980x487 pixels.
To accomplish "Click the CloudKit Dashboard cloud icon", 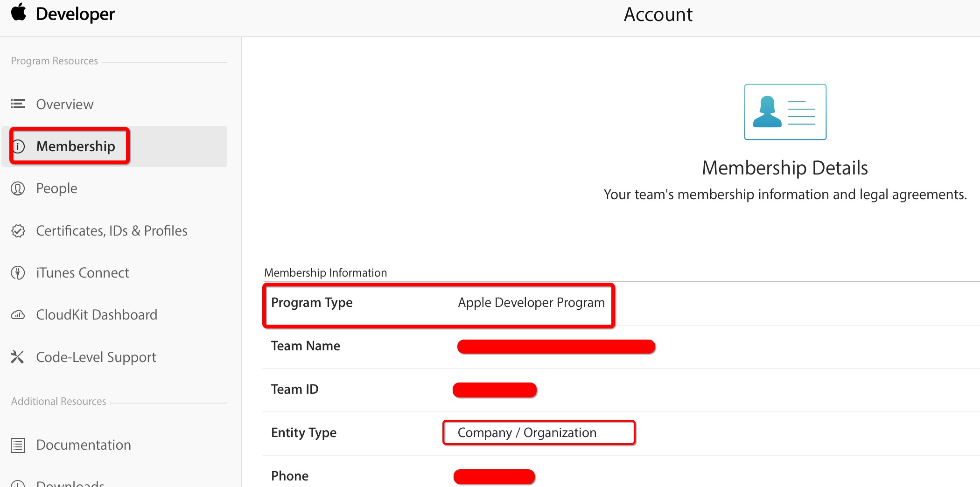I will coord(18,315).
